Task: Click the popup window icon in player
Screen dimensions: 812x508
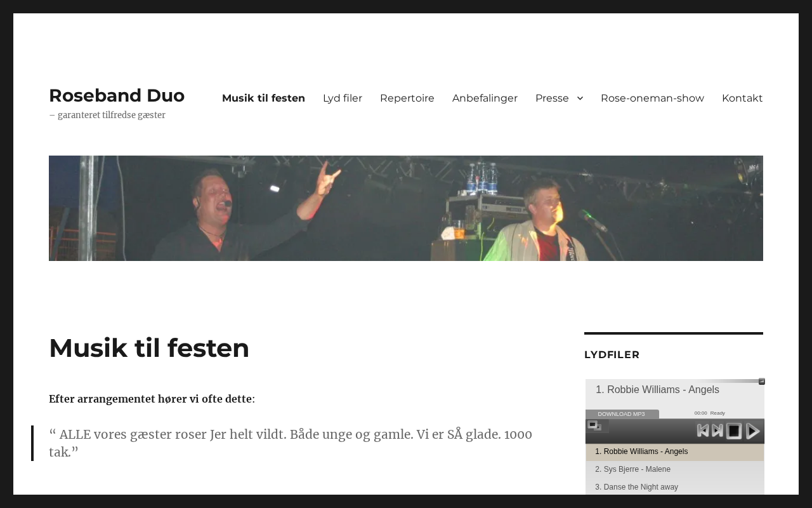Action: (x=594, y=425)
